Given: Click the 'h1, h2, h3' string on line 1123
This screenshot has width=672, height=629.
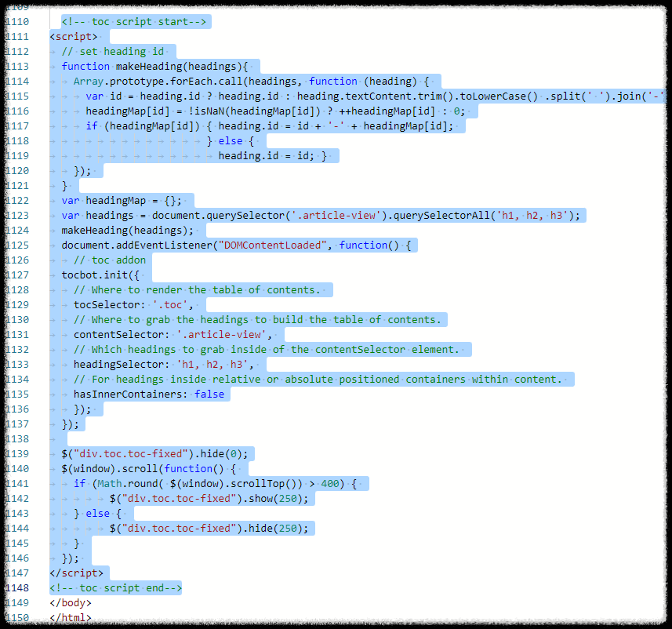Looking at the screenshot, I should 532,215.
